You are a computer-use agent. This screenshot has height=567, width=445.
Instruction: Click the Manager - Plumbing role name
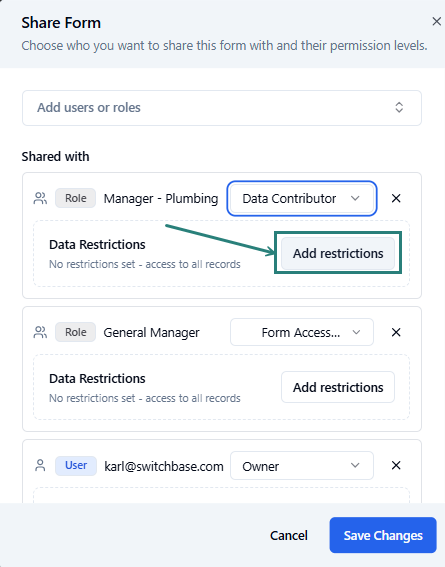point(161,199)
